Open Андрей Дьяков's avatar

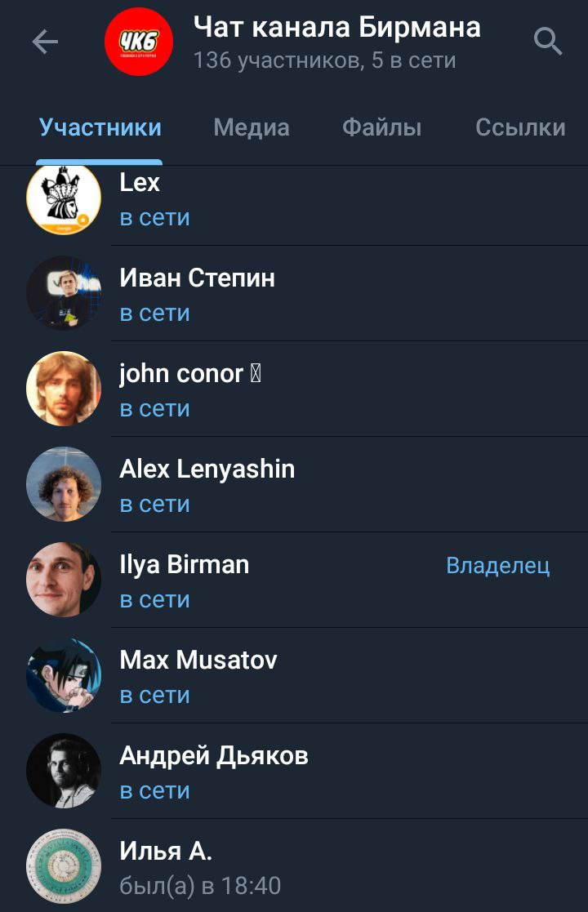[x=64, y=770]
